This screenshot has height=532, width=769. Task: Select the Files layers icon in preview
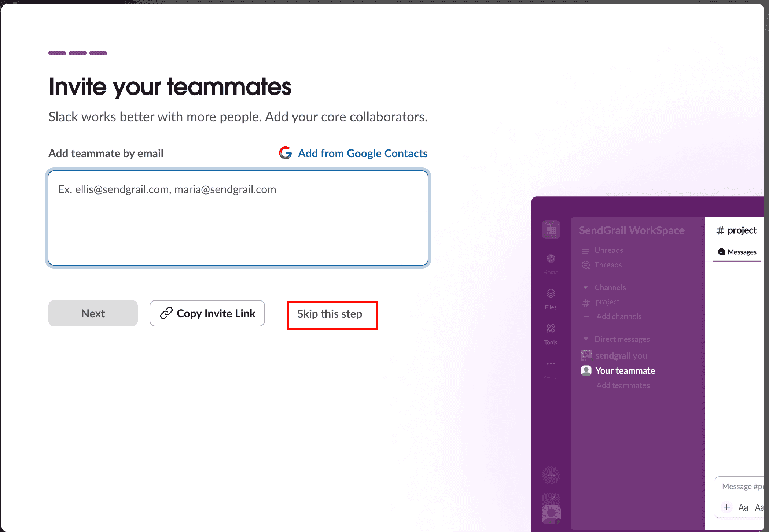[x=551, y=293]
